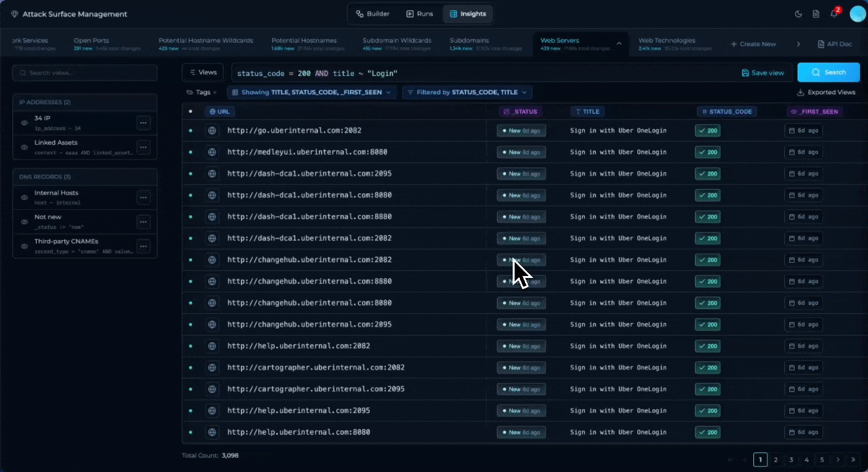Click 200 status badge for medleyui row
This screenshot has width=868, height=472.
click(x=707, y=152)
